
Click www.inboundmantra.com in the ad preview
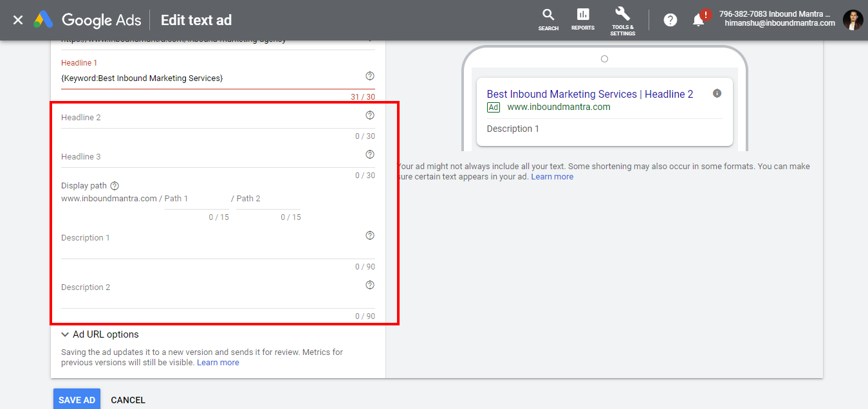(559, 107)
